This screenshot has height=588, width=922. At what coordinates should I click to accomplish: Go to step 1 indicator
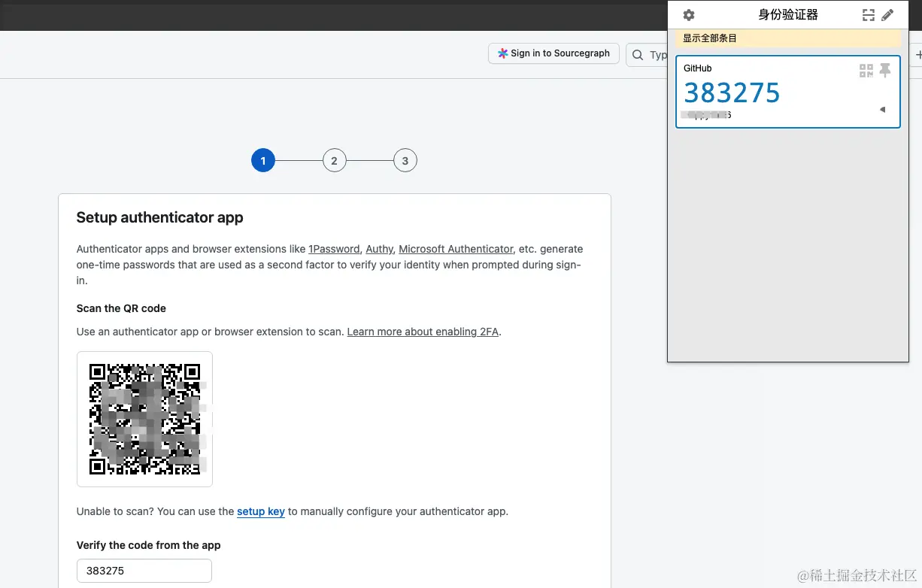[x=263, y=160]
